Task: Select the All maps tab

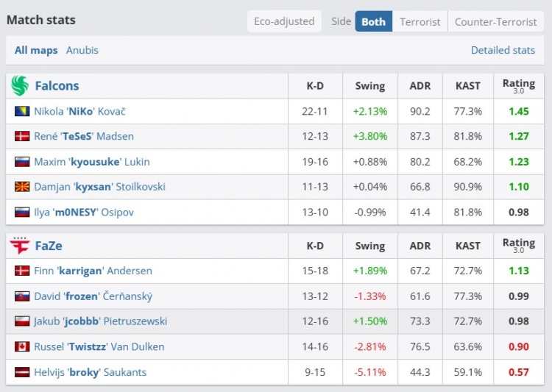Action: point(36,50)
